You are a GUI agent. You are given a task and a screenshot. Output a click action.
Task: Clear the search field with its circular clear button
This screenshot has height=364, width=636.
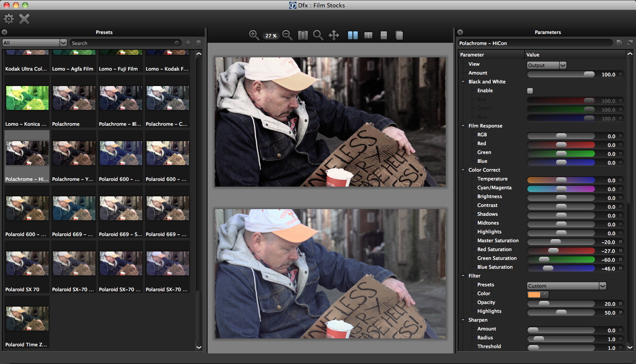[177, 43]
